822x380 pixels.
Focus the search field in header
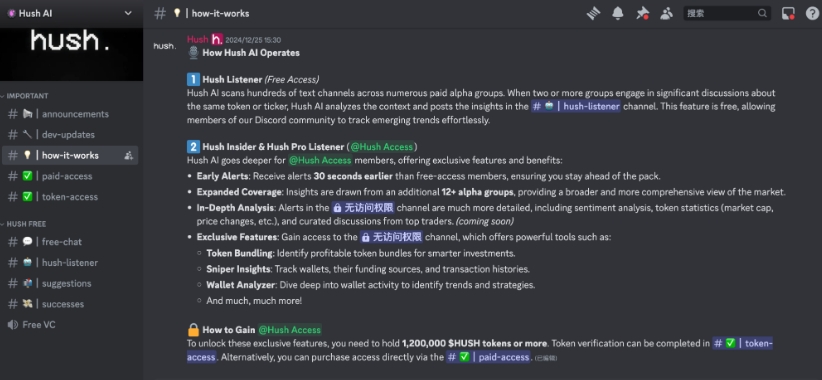pyautogui.click(x=727, y=14)
